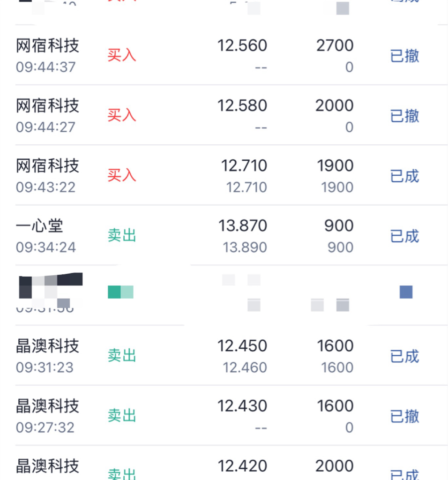Viewport: 448px width, 480px height.
Task: Click 已撤 status of the 12.580 order
Action: click(x=404, y=116)
